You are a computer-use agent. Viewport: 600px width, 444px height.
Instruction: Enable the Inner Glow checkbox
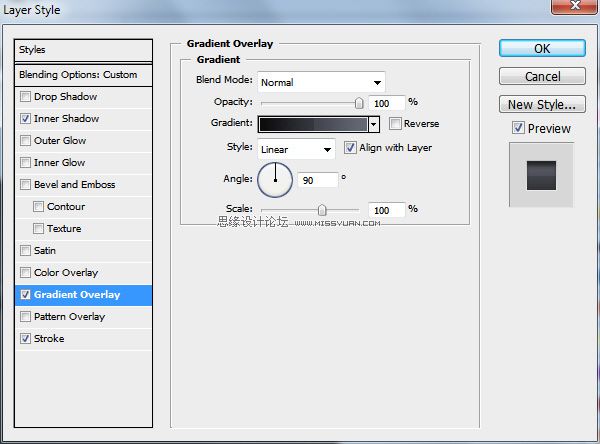coord(25,163)
